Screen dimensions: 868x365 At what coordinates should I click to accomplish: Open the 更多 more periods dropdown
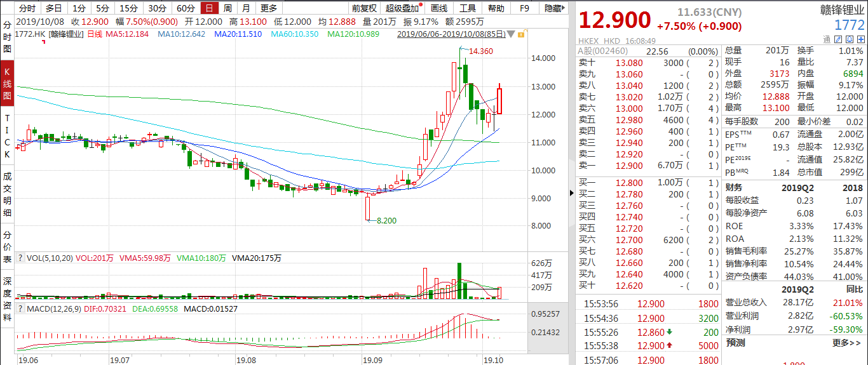[269, 8]
